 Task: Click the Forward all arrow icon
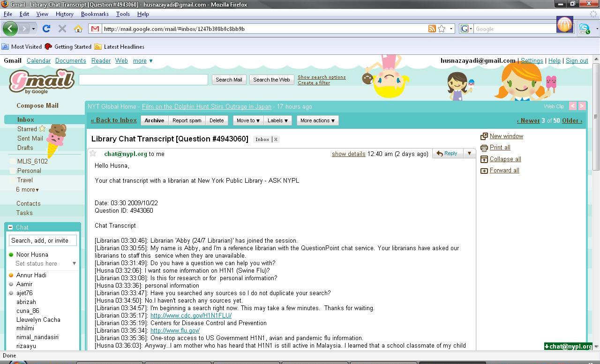coord(484,170)
